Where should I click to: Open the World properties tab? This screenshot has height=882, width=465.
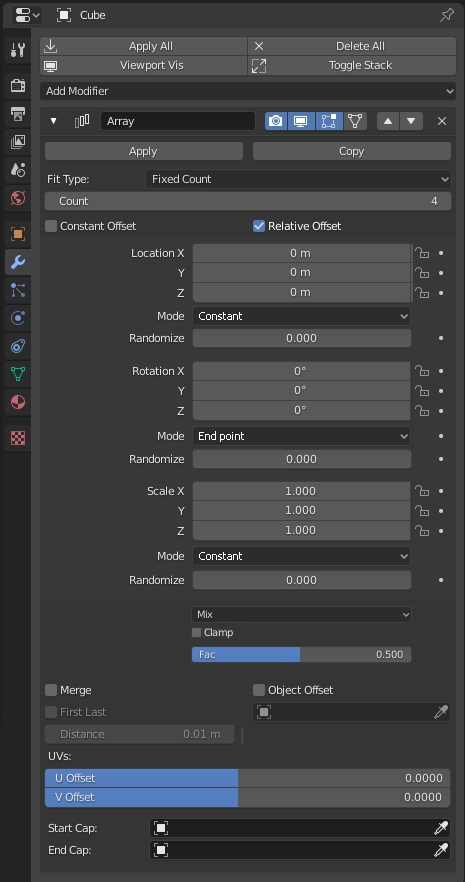click(17, 198)
